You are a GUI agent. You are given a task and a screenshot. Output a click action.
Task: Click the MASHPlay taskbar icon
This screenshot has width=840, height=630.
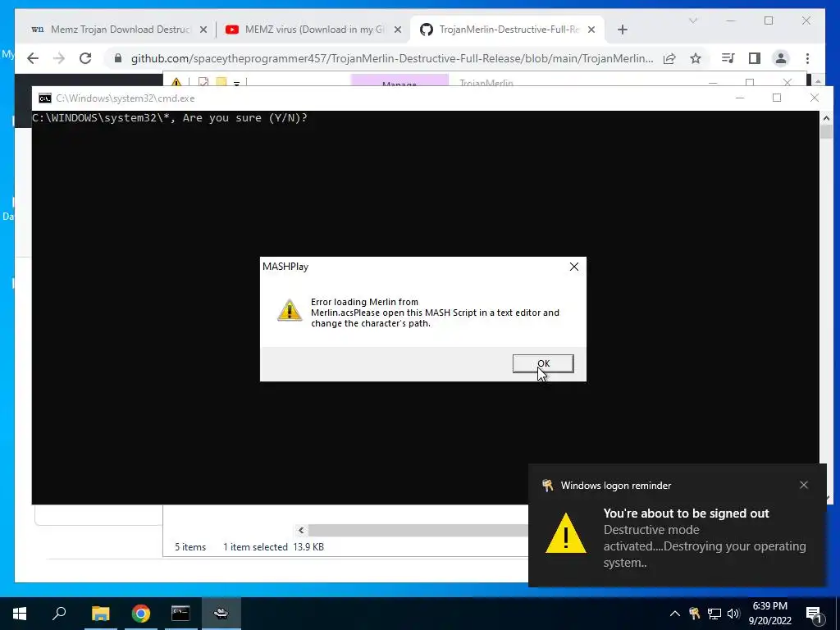coord(221,614)
